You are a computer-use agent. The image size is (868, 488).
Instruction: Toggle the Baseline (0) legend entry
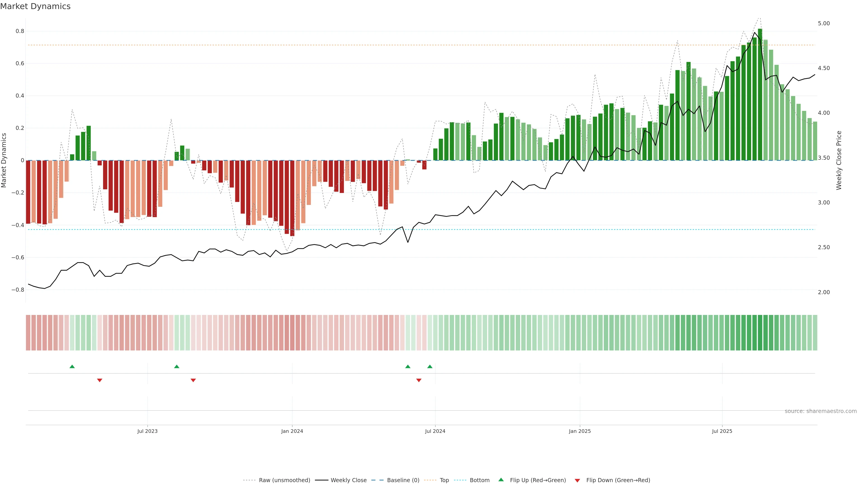coord(403,480)
